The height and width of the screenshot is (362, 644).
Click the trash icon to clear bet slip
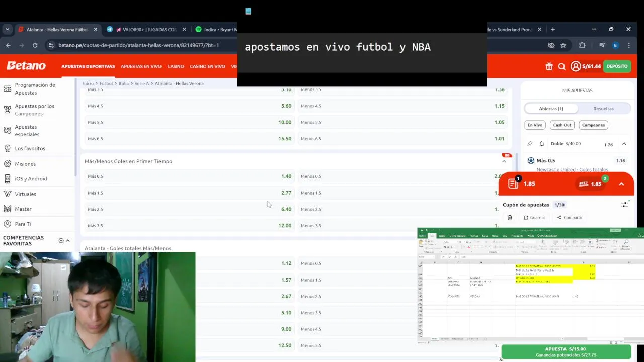tap(510, 218)
